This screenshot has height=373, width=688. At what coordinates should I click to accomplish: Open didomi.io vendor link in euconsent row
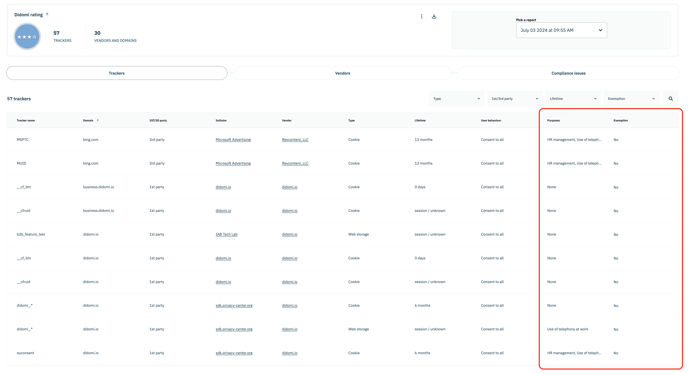(290, 353)
